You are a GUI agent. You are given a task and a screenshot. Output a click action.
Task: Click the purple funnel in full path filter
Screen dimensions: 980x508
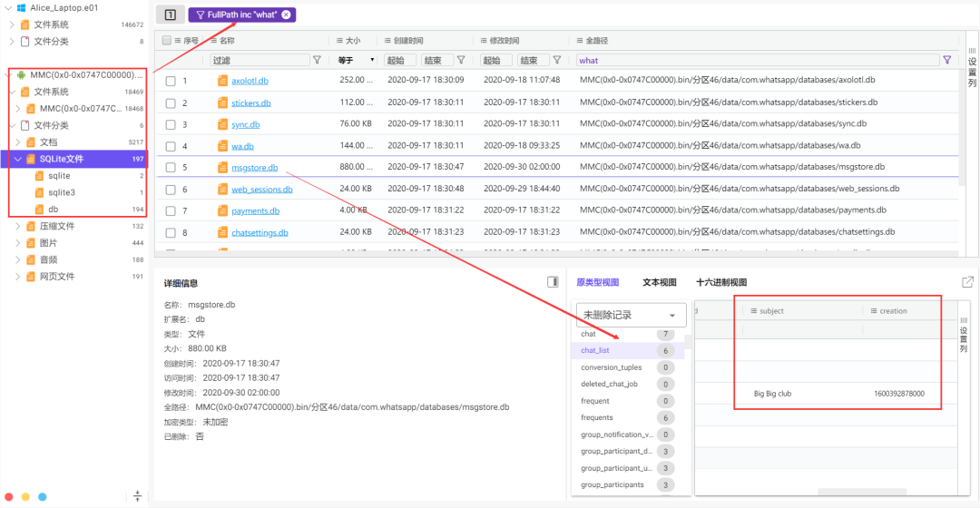click(946, 60)
